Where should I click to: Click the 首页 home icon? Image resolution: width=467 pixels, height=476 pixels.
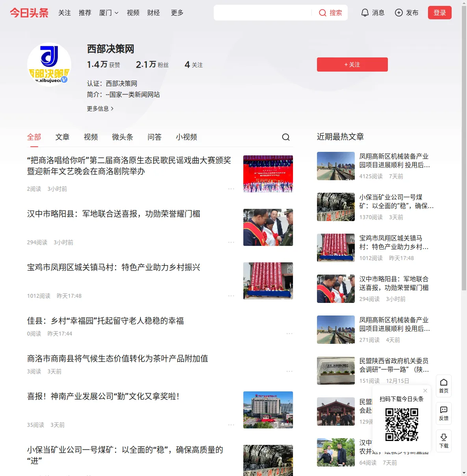444,386
